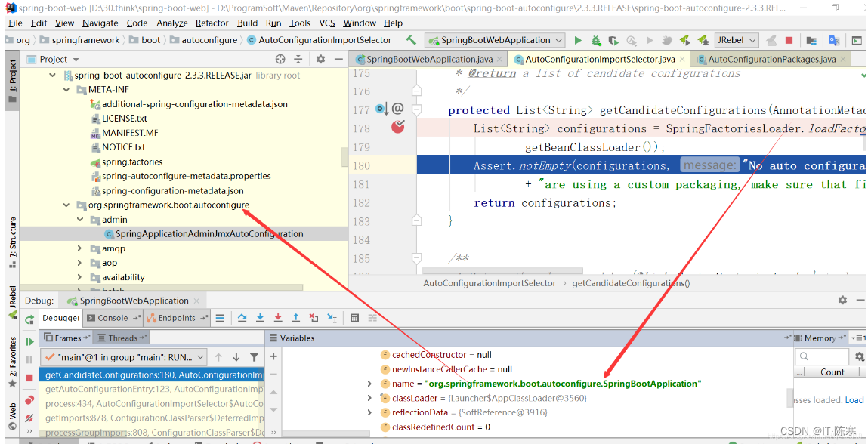This screenshot has height=444, width=868.
Task: Collapse the META-INF folder
Action: tap(66, 90)
